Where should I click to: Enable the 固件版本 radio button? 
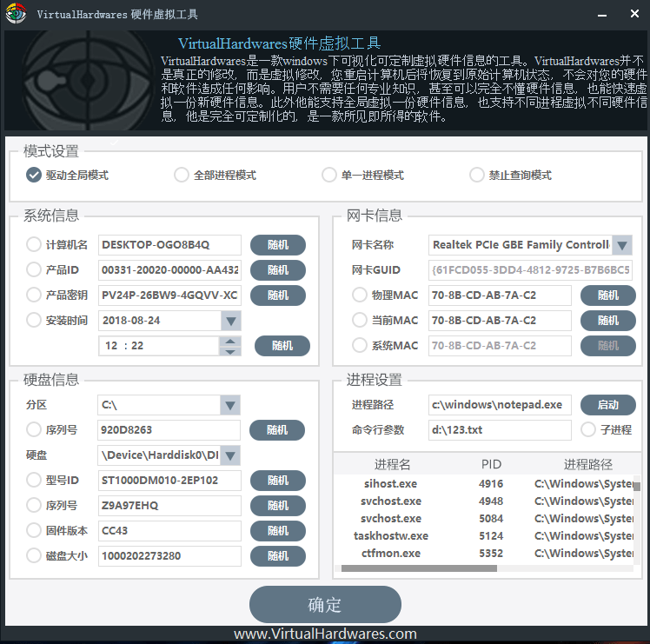coord(34,530)
